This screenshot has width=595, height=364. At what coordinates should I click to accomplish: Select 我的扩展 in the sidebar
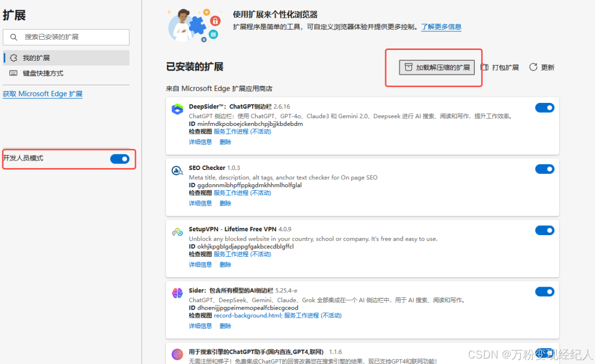tap(66, 58)
